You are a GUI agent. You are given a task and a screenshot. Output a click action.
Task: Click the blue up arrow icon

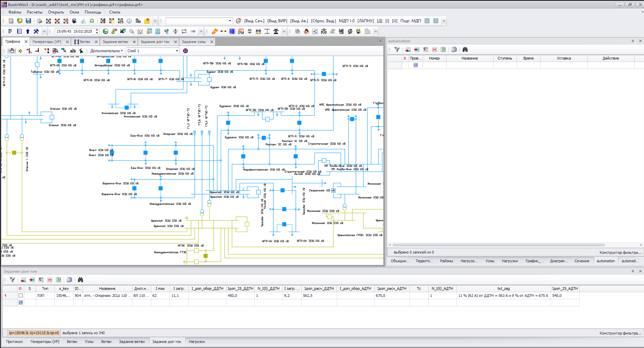(28, 32)
